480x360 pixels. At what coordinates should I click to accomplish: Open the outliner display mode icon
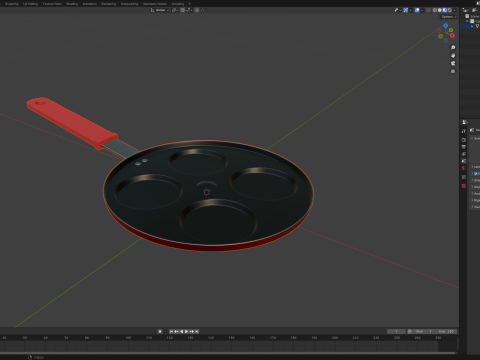pos(466,10)
